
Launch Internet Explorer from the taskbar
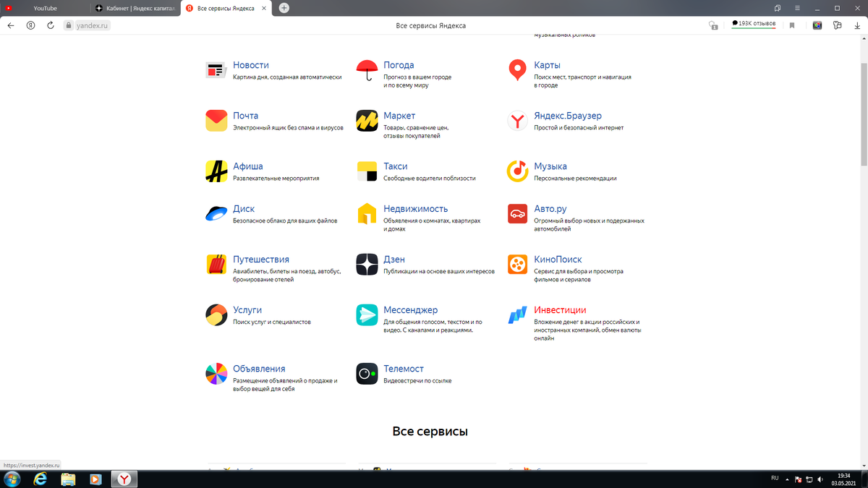[x=41, y=479]
